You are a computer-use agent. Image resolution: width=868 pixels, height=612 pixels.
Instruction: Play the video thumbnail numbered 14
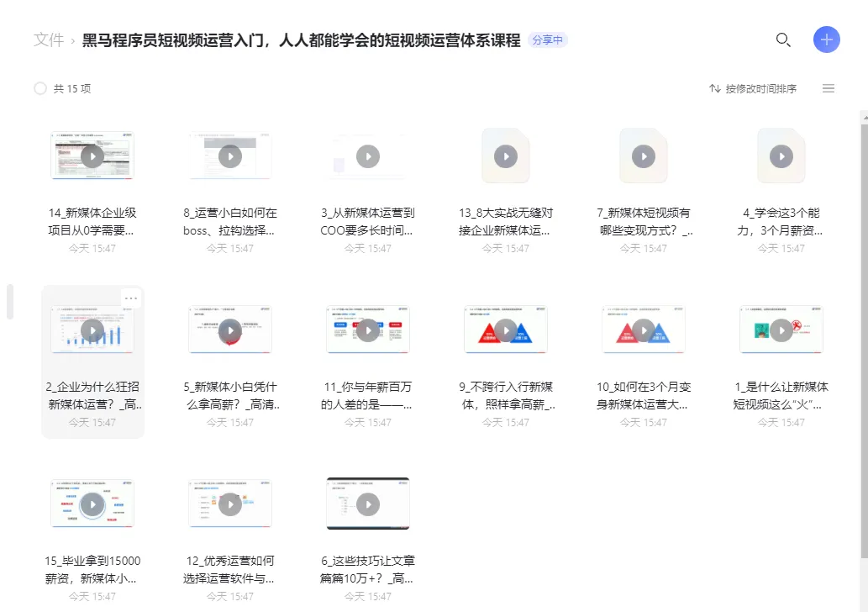click(92, 156)
